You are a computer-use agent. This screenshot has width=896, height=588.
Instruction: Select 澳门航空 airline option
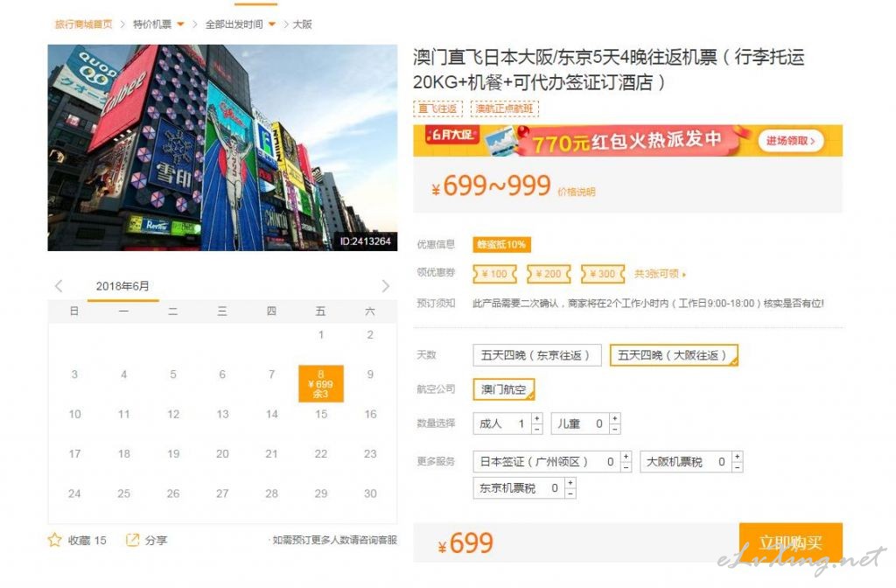click(x=504, y=389)
